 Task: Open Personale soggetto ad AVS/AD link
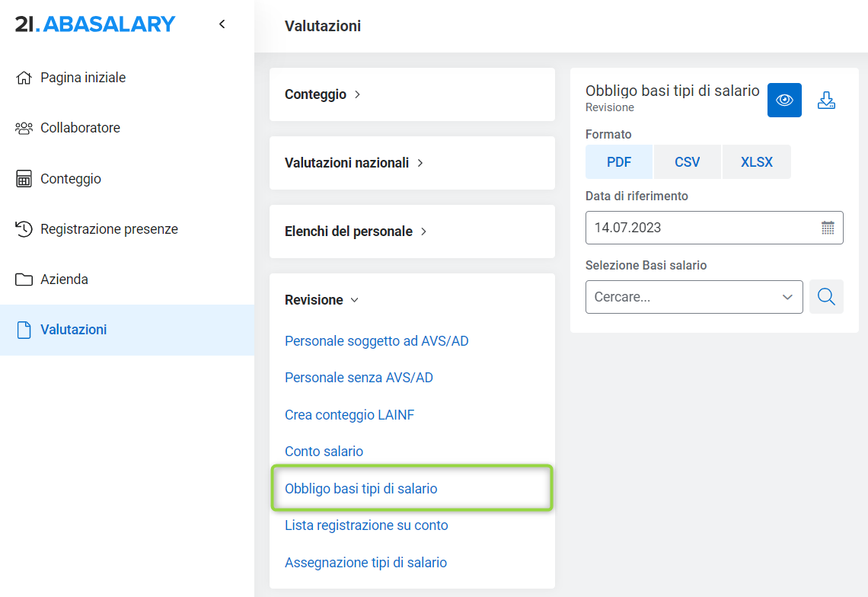[376, 341]
